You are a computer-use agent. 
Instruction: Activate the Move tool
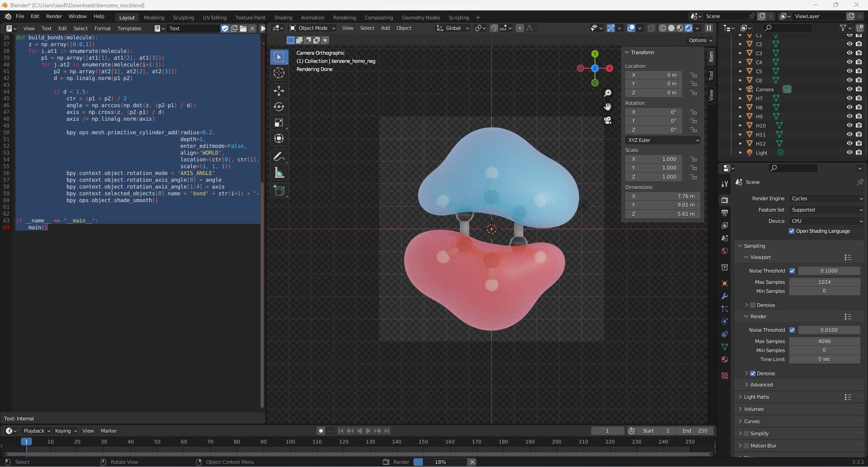(279, 91)
